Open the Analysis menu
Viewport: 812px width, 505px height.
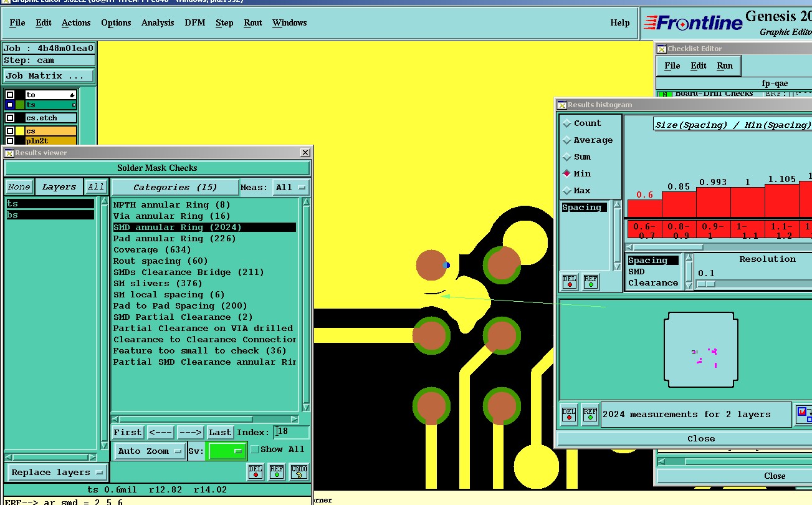pyautogui.click(x=158, y=22)
